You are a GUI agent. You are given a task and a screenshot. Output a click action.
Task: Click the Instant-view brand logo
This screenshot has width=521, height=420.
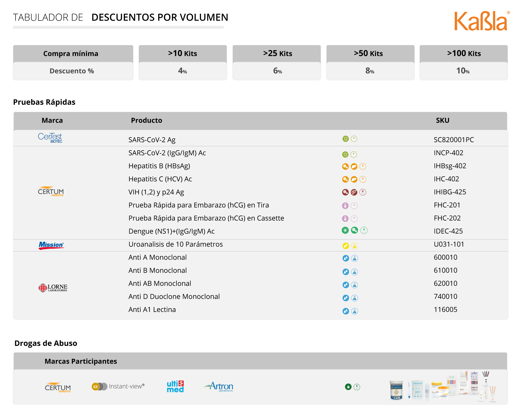pyautogui.click(x=118, y=386)
